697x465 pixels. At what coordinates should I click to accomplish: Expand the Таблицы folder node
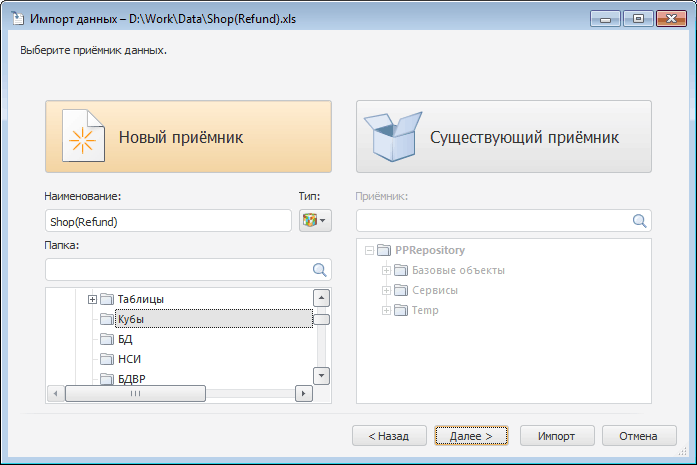pyautogui.click(x=92, y=299)
